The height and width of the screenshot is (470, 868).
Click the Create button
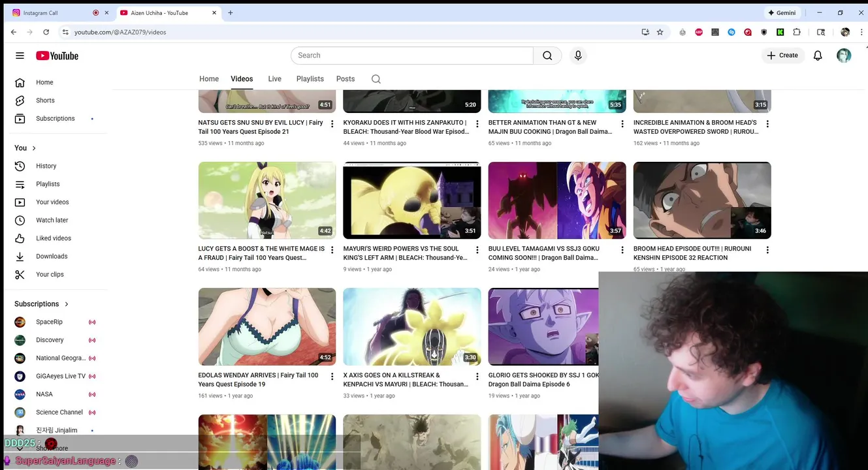point(782,55)
